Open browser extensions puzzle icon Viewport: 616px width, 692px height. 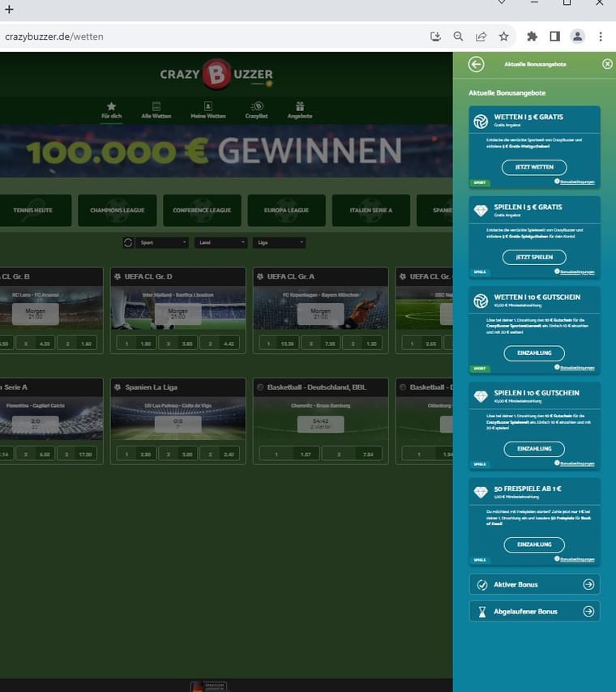532,36
